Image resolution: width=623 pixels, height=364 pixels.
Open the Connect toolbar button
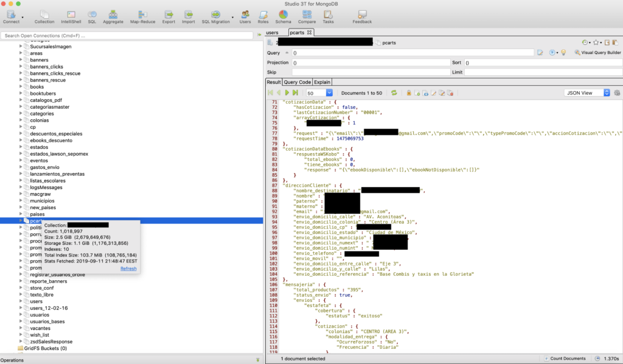[11, 17]
